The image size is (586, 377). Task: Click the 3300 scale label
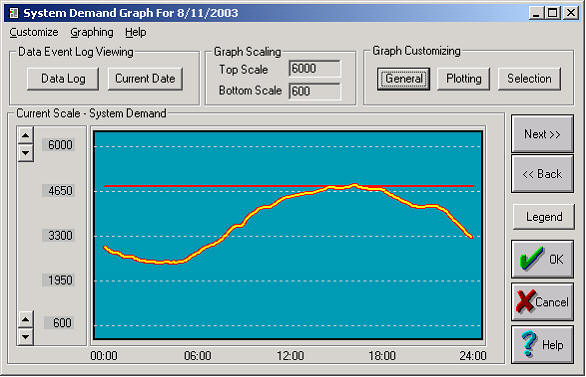tap(60, 236)
